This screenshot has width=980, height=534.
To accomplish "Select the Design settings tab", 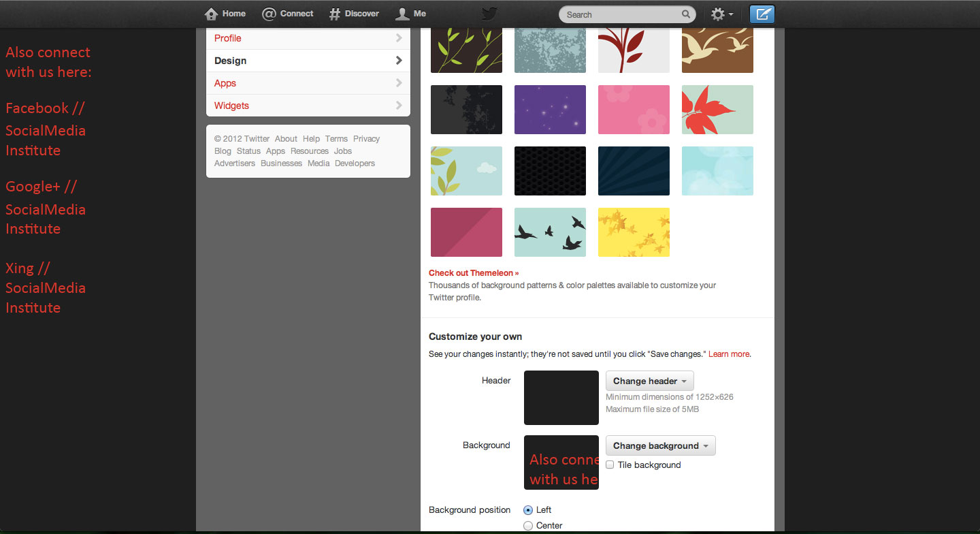I will click(308, 61).
